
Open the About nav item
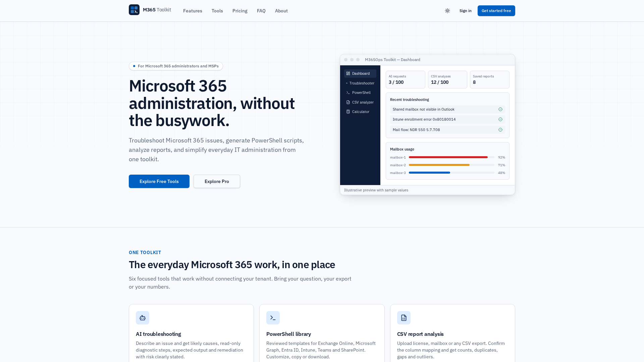[281, 11]
